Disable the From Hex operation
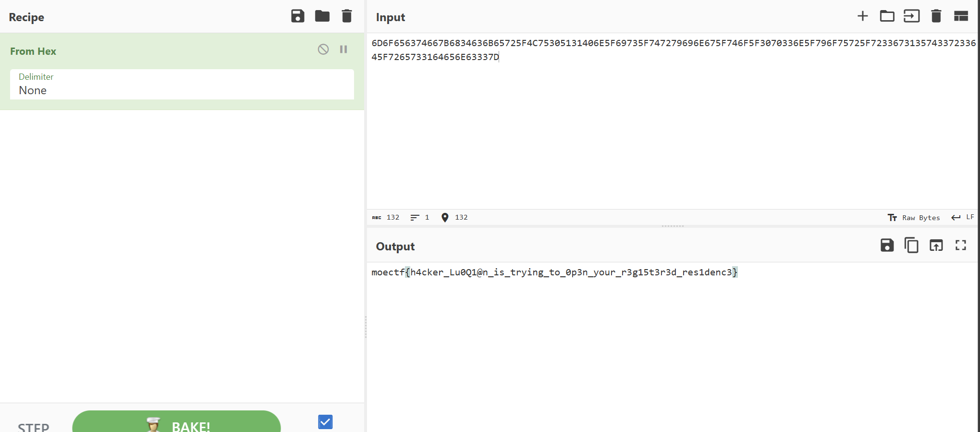The image size is (980, 432). pyautogui.click(x=323, y=49)
